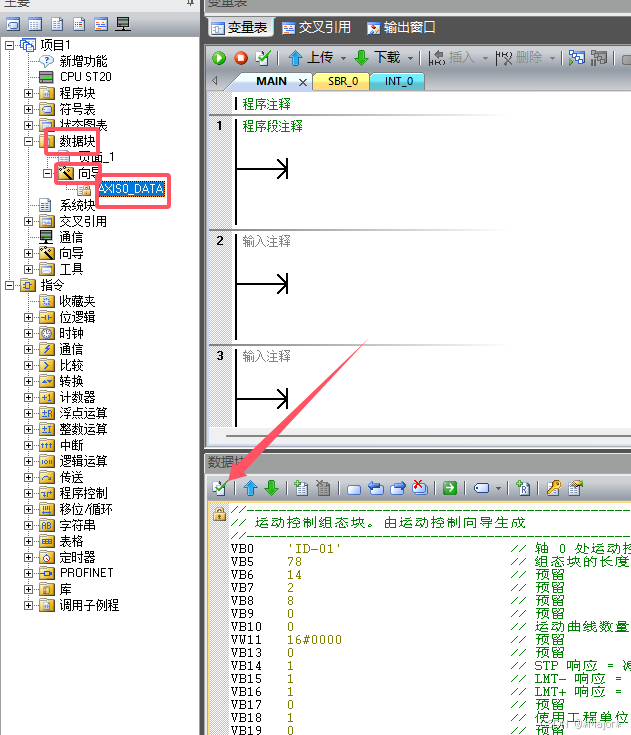The image size is (631, 735).
Task: Click the 删除 delete button
Action: [x=519, y=58]
